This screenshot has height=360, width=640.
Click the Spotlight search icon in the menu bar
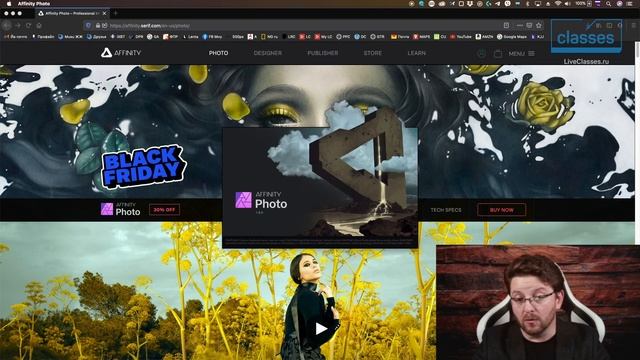(609, 4)
